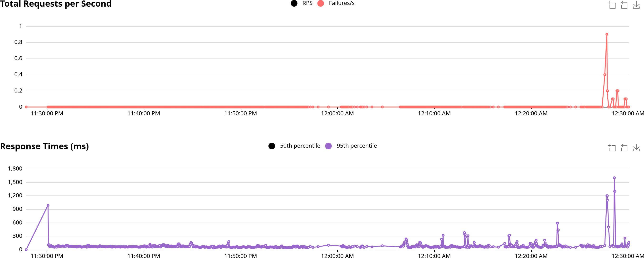Viewport: 644px width, 258px height.
Task: Click the 11:40:00 PM label on requests chart
Action: (144, 113)
